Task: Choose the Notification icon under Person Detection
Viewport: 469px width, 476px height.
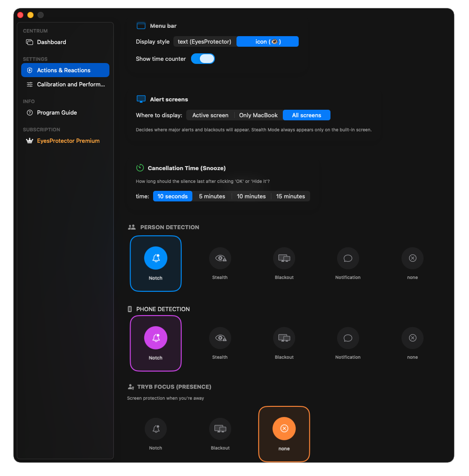Action: click(348, 258)
